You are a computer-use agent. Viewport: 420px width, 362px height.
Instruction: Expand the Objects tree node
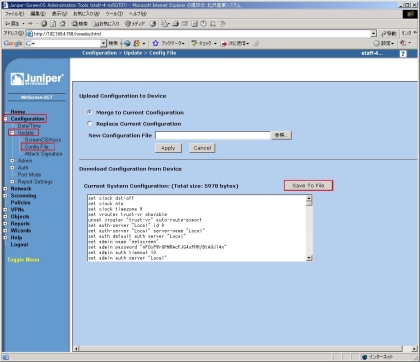5,217
